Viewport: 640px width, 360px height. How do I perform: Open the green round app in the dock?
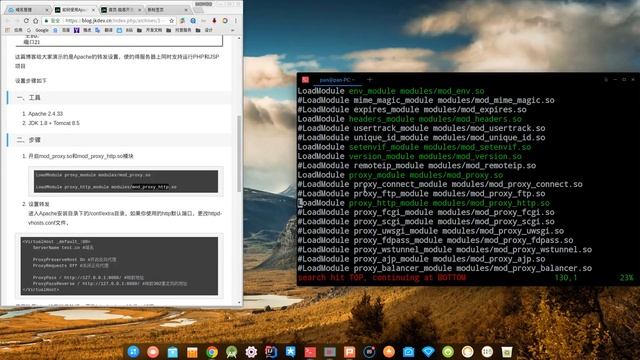tap(448, 352)
